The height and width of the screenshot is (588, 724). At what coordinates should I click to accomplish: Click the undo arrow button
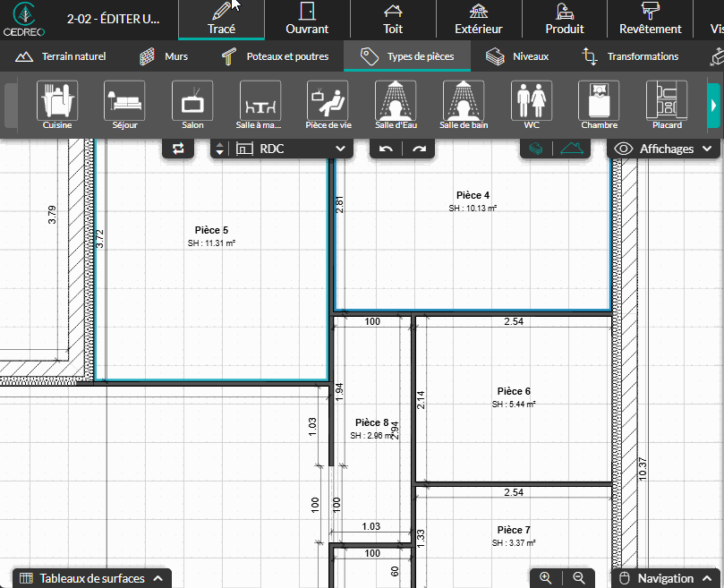point(386,149)
